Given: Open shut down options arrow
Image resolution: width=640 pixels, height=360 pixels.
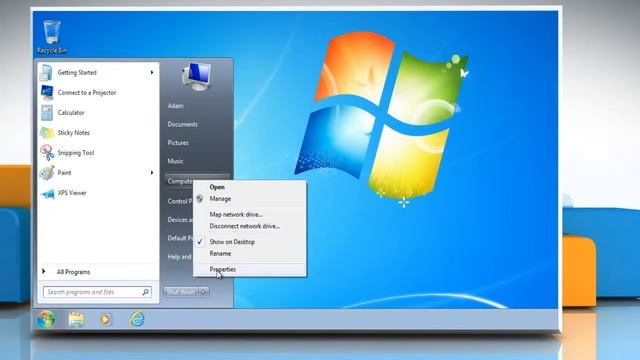Looking at the screenshot, I should (x=204, y=292).
